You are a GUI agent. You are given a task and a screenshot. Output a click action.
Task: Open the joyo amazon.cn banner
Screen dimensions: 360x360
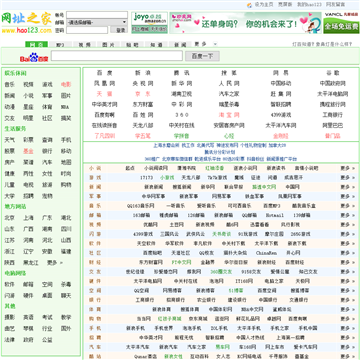[149, 23]
